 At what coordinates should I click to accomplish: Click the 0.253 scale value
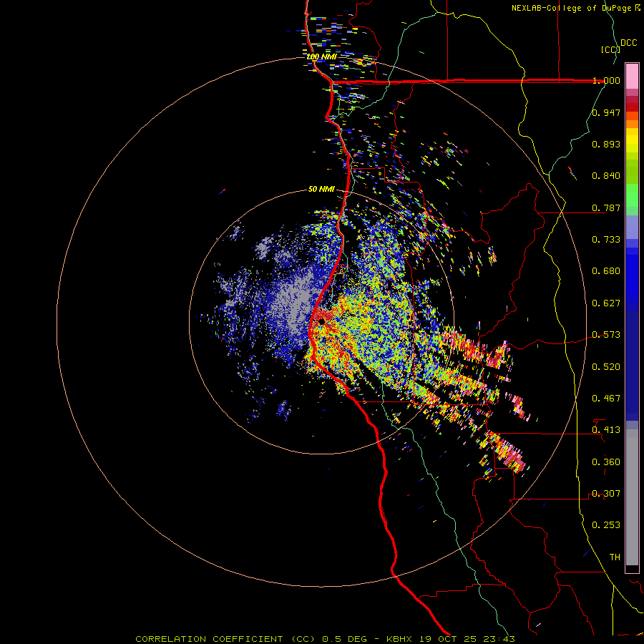point(606,525)
